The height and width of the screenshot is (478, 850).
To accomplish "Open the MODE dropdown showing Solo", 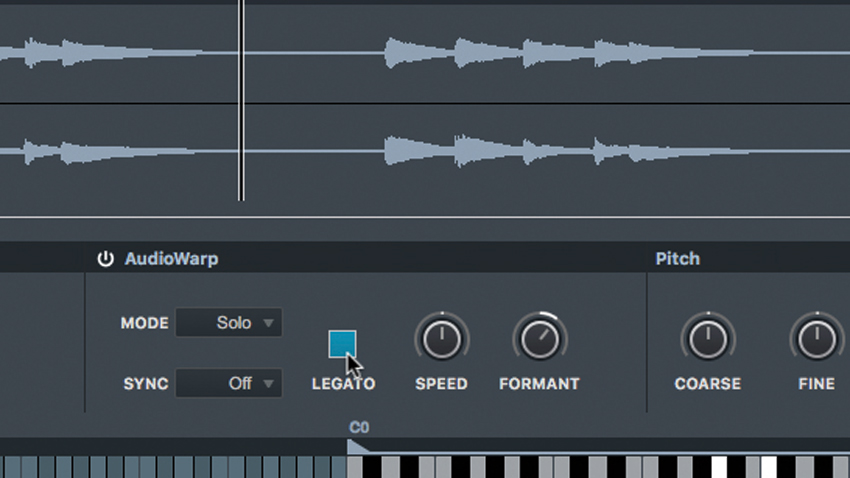I will click(x=228, y=323).
